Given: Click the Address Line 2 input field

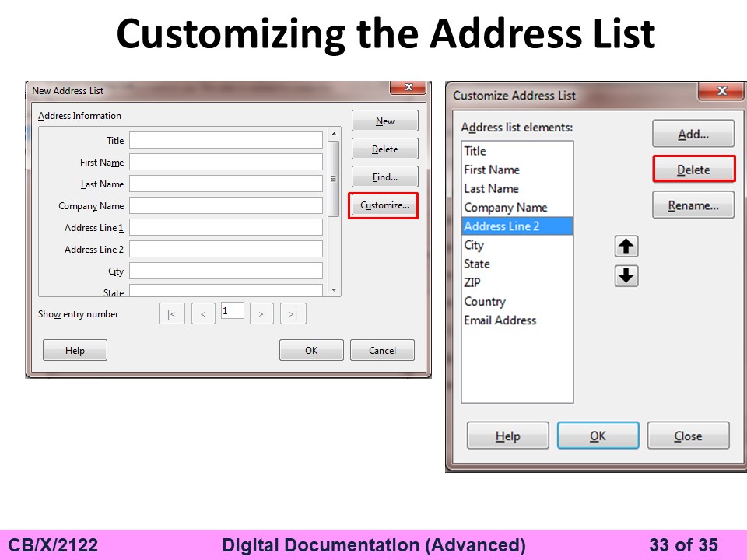Looking at the screenshot, I should [226, 249].
